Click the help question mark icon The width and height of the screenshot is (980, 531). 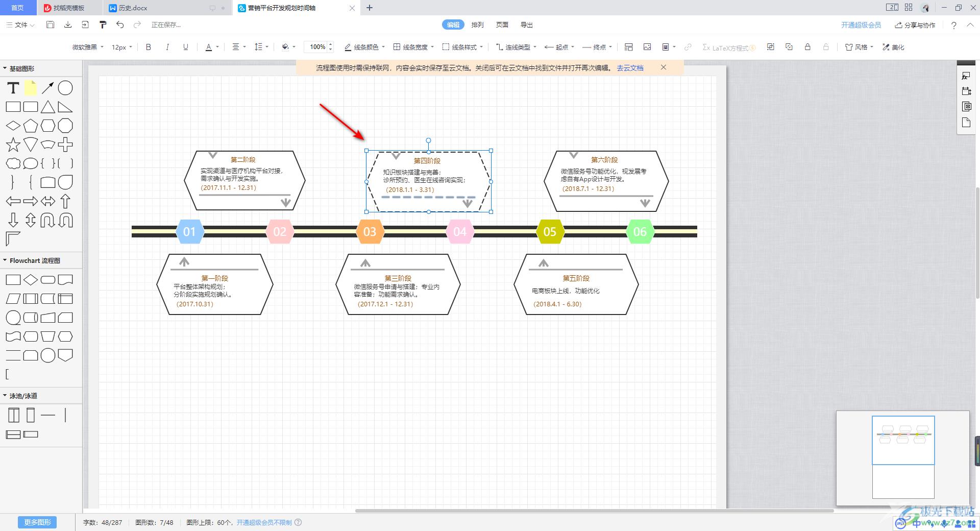(953, 25)
